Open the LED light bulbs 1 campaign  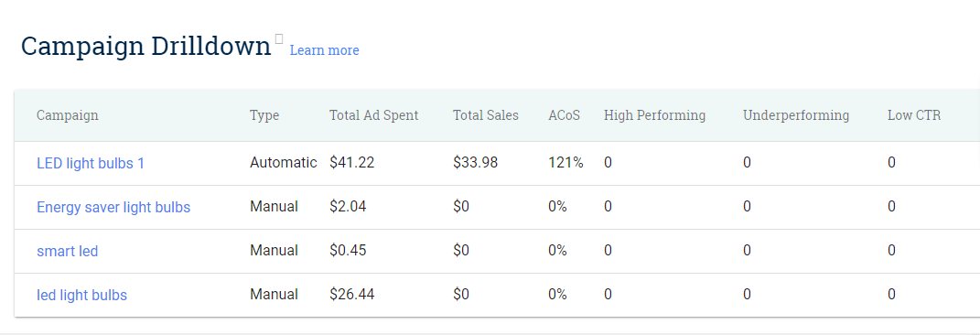91,163
